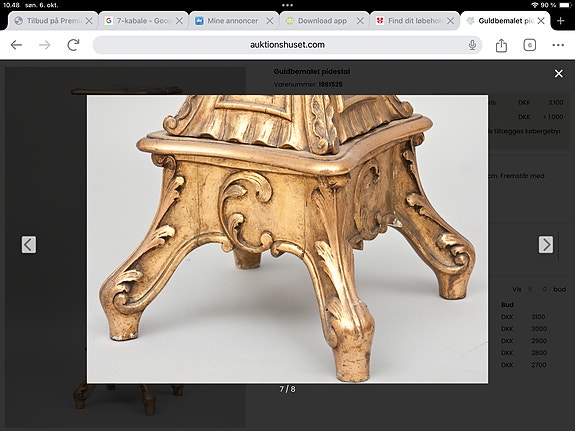Click the DKK 3100 bid row
The image size is (575, 431).
[523, 317]
